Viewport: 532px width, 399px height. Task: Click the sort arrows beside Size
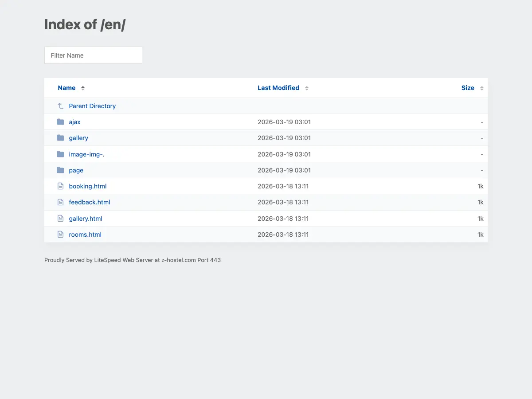pos(482,88)
